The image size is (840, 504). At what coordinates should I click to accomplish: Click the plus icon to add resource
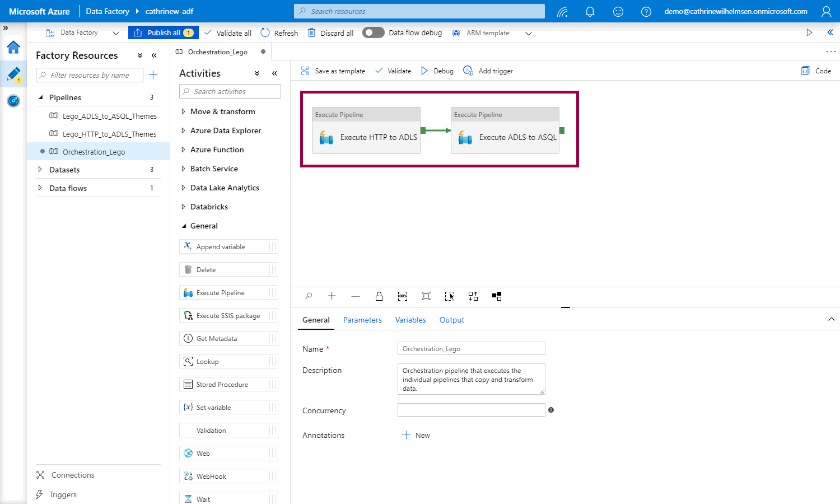click(x=153, y=75)
